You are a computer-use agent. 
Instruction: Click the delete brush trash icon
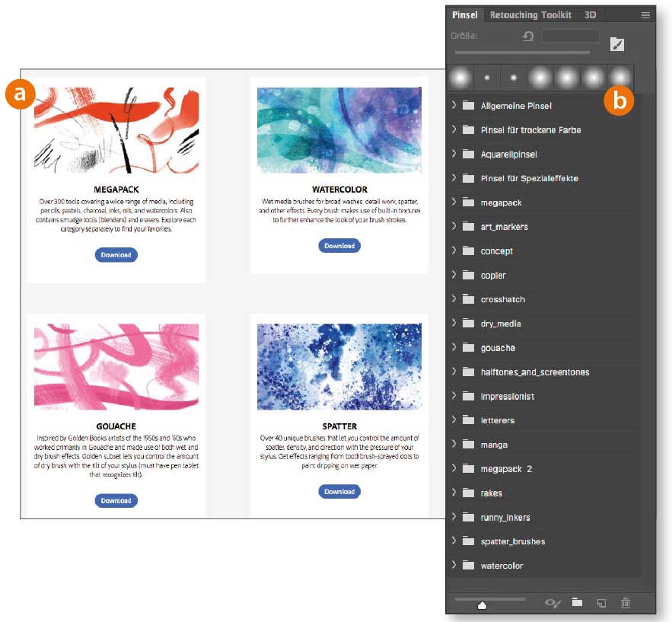[x=626, y=603]
